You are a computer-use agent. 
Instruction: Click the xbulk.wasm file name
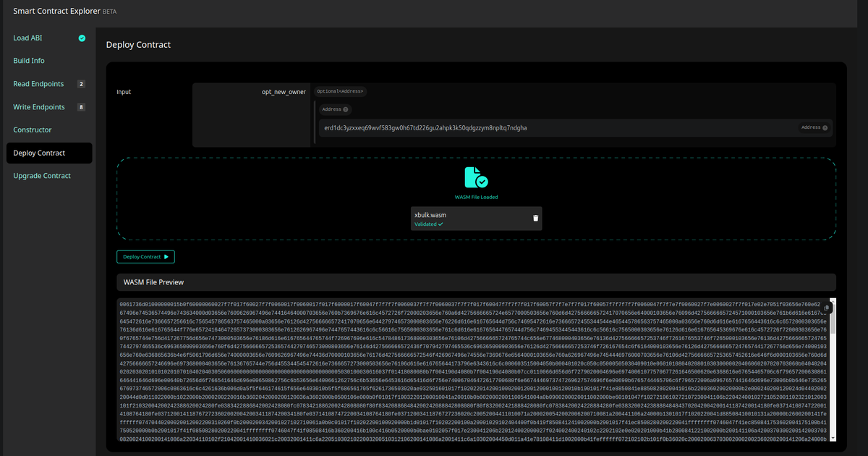(430, 216)
